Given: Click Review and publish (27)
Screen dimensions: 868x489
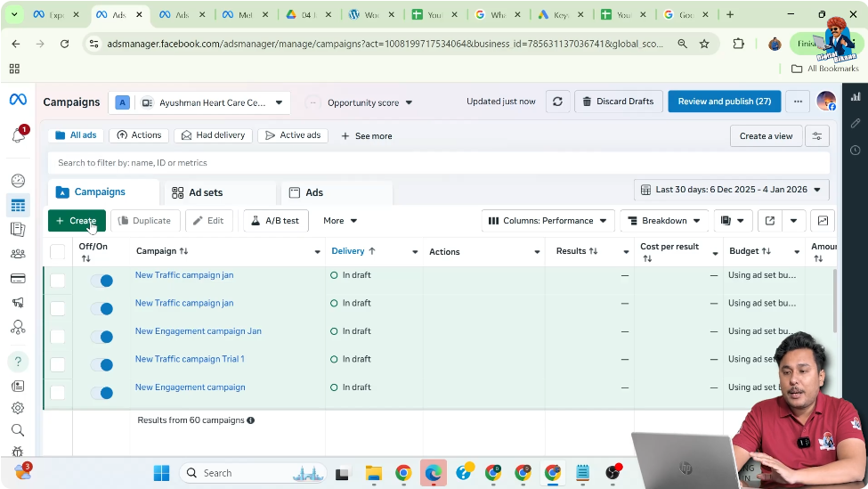Looking at the screenshot, I should [724, 102].
